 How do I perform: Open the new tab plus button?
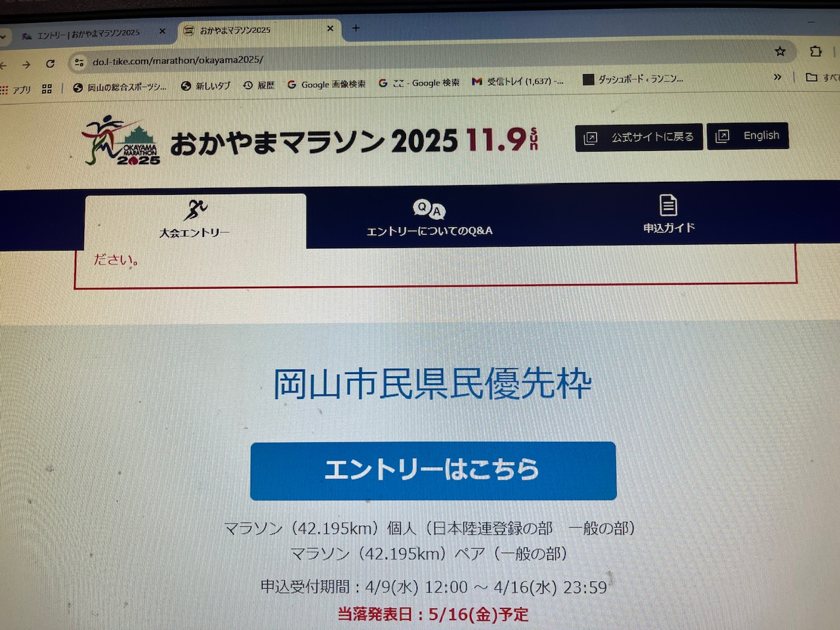click(356, 28)
